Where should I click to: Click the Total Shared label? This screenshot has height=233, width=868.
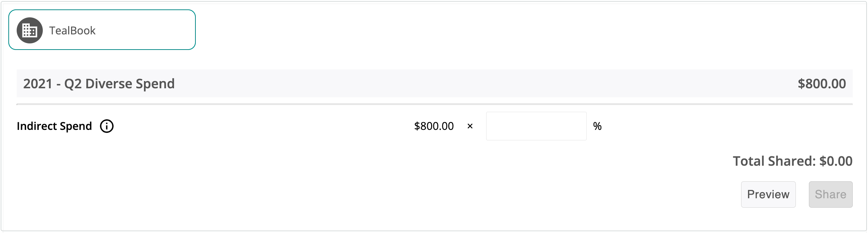774,161
